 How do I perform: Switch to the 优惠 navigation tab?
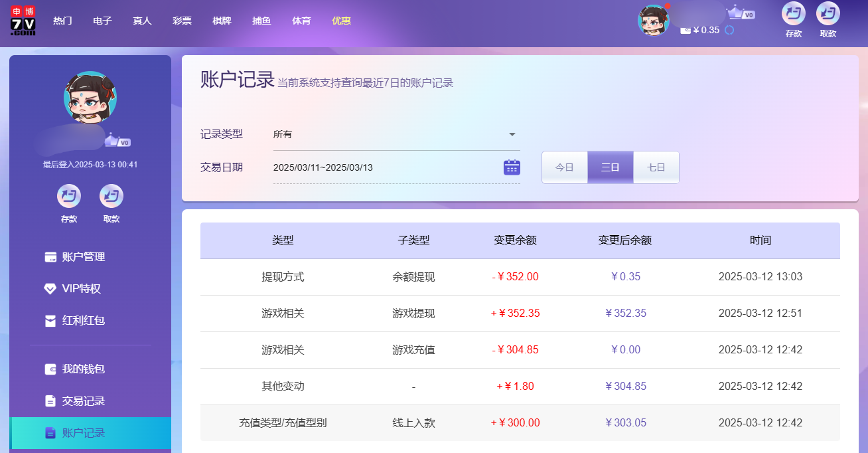click(x=341, y=21)
